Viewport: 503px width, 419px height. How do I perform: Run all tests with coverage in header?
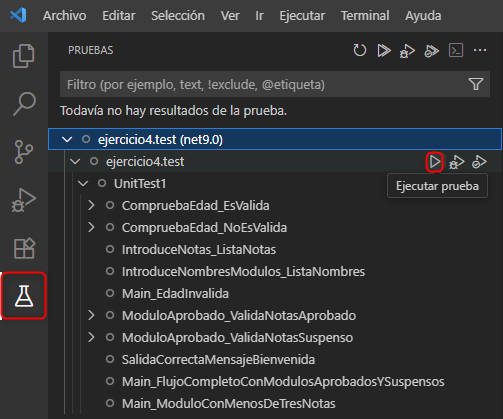click(431, 51)
